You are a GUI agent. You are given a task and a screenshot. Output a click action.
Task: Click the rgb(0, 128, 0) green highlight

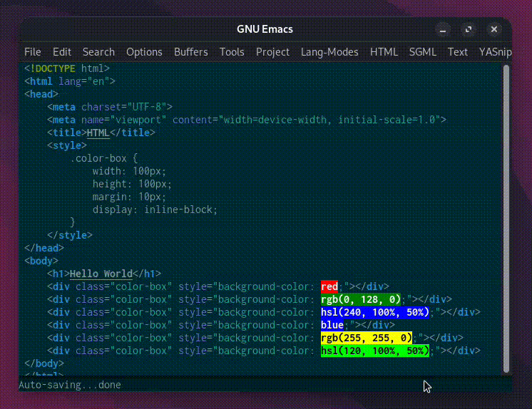coord(361,299)
